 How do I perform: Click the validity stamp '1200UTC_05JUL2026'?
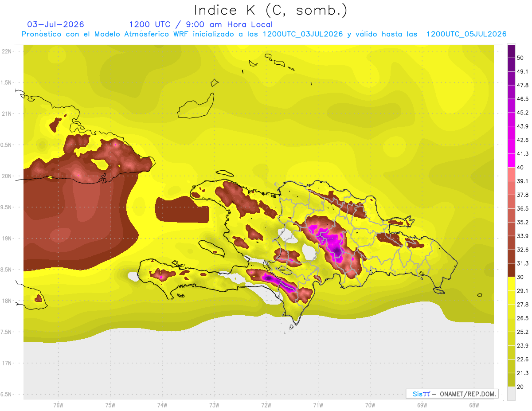466,34
